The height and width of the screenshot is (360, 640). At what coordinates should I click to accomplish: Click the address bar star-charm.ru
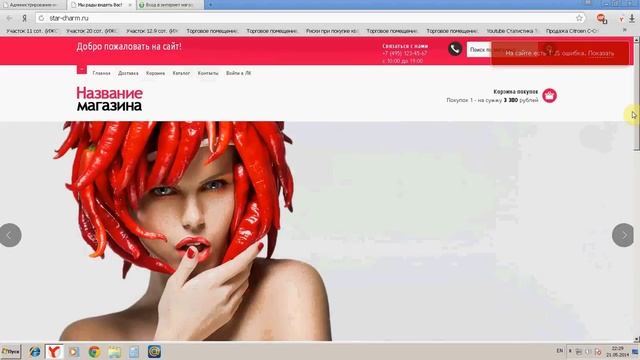(x=69, y=18)
